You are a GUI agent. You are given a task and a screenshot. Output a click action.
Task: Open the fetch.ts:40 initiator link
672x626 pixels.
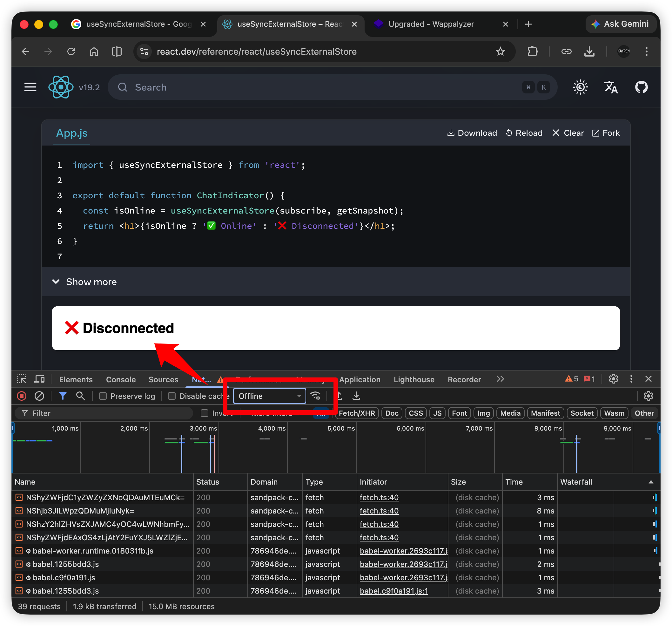[379, 498]
